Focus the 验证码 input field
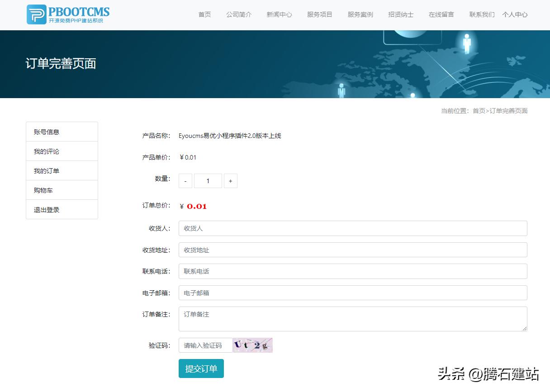Screen dimensions: 550x392 point(206,345)
